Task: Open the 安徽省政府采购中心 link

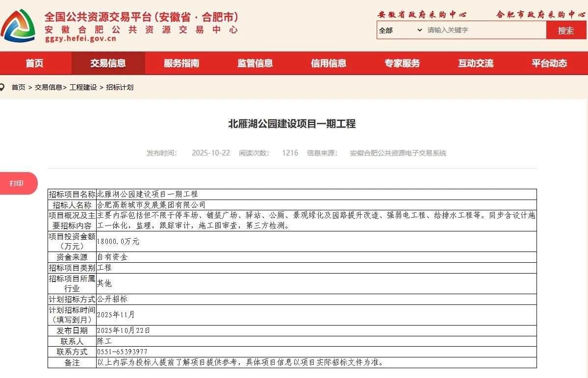Action: point(422,15)
